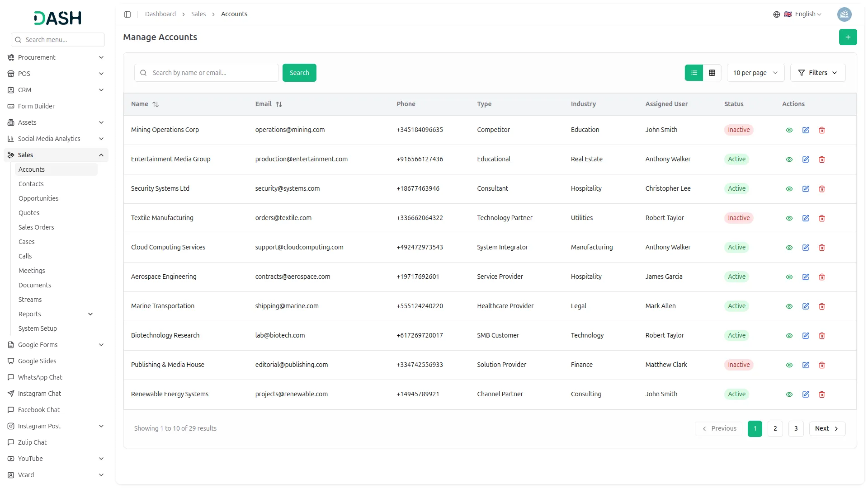Open the user avatar profile menu
This screenshot has width=868, height=488.
pos(844,14)
